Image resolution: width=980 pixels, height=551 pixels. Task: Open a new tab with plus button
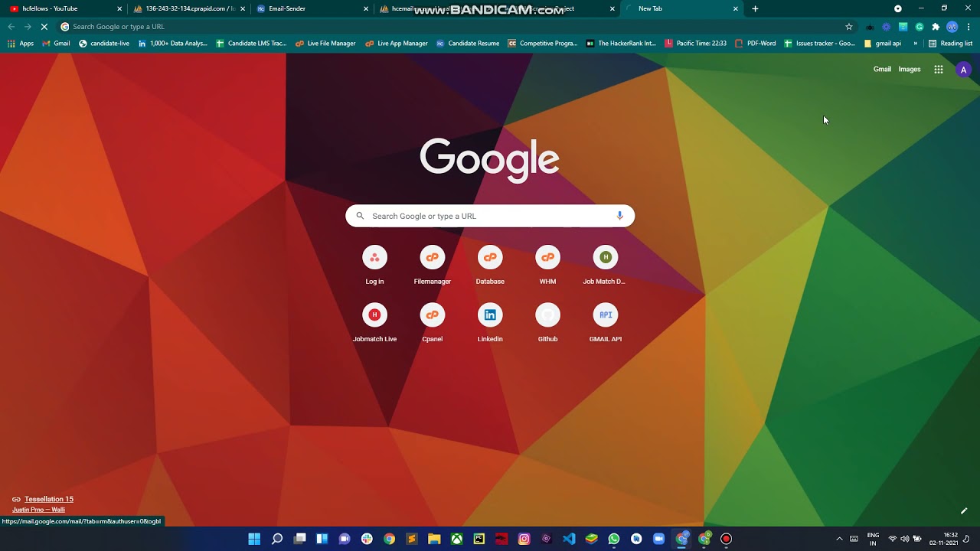coord(755,8)
